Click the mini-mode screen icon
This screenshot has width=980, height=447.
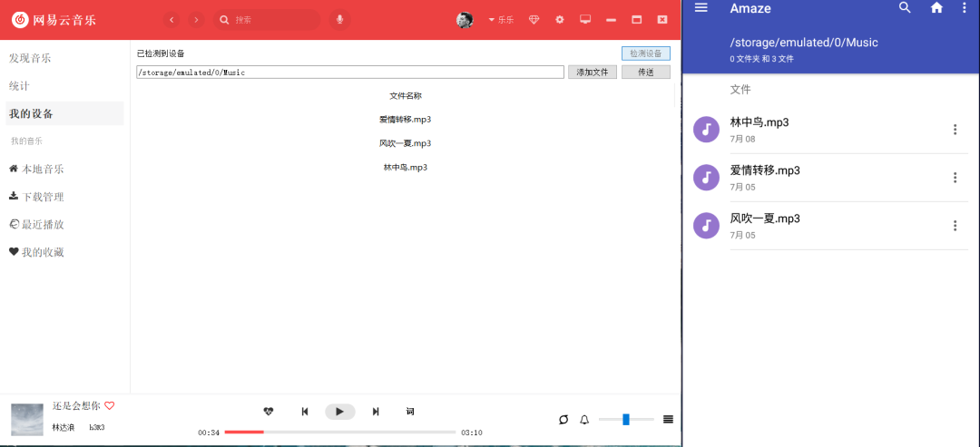(x=585, y=19)
